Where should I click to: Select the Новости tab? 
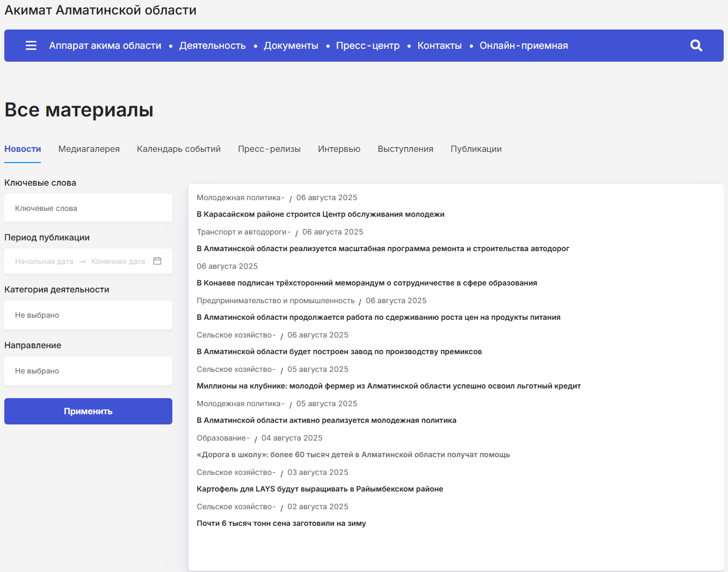(23, 149)
